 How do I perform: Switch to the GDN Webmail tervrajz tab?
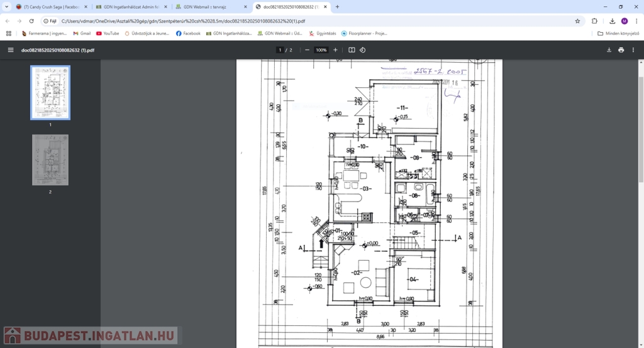(209, 6)
